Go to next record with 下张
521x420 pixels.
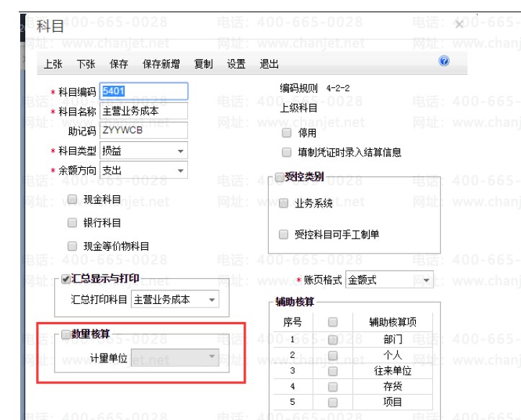[86, 64]
